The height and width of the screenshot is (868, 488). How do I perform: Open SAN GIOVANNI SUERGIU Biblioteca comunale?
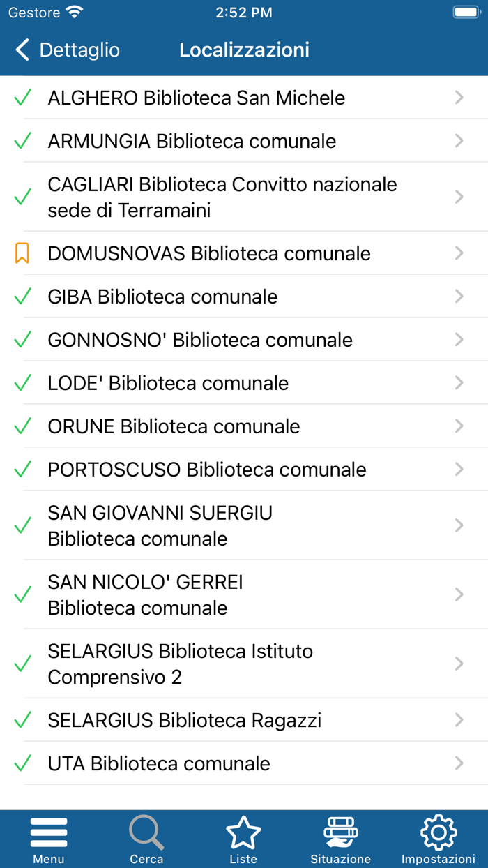(244, 525)
